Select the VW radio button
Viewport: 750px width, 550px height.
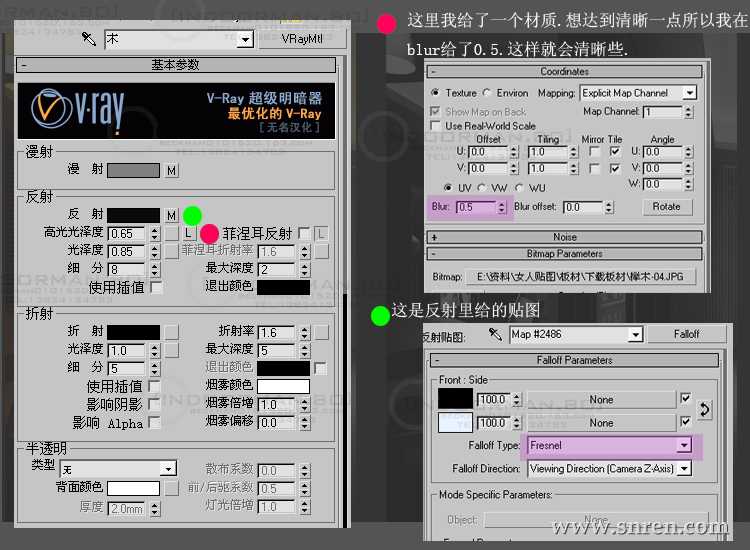coord(482,187)
